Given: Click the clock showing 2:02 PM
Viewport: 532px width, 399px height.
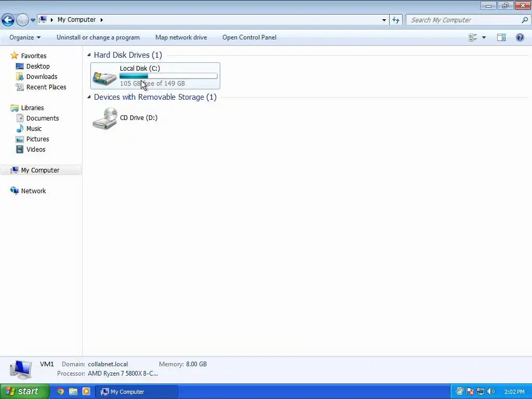Looking at the screenshot, I should (x=514, y=392).
